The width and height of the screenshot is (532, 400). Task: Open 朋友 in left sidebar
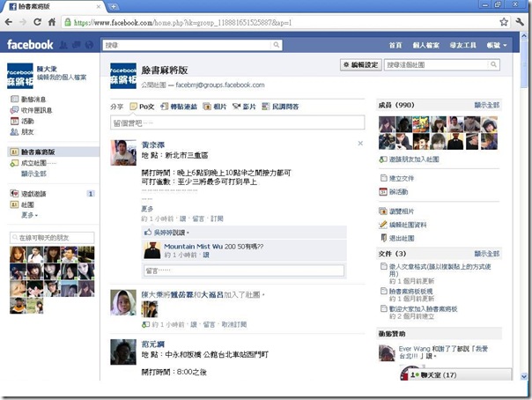pyautogui.click(x=22, y=131)
